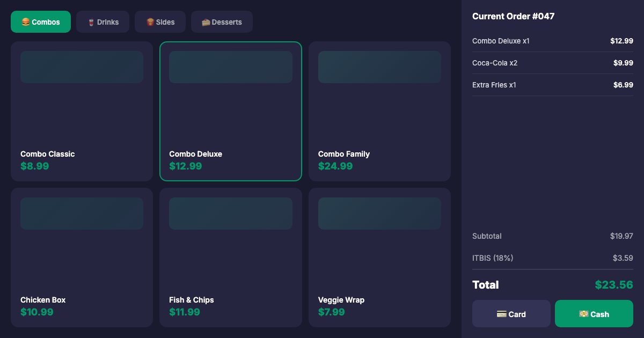The width and height of the screenshot is (644, 338).
Task: Switch to the Drinks category tab
Action: [103, 22]
